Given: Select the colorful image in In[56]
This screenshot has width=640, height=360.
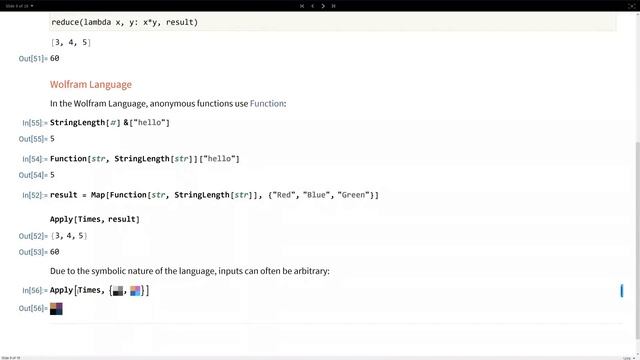Looking at the screenshot, I should tap(135, 291).
